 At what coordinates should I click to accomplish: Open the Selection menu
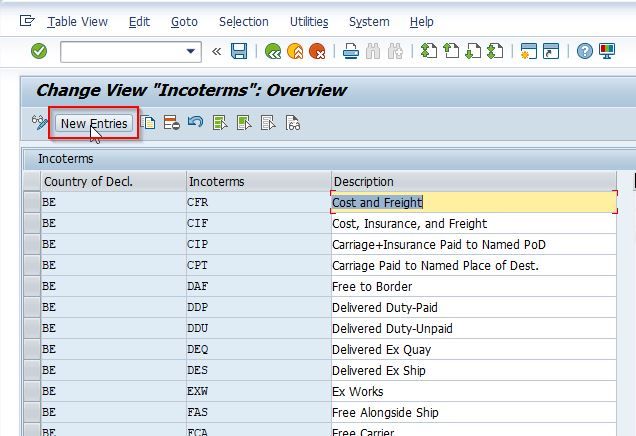[x=244, y=21]
